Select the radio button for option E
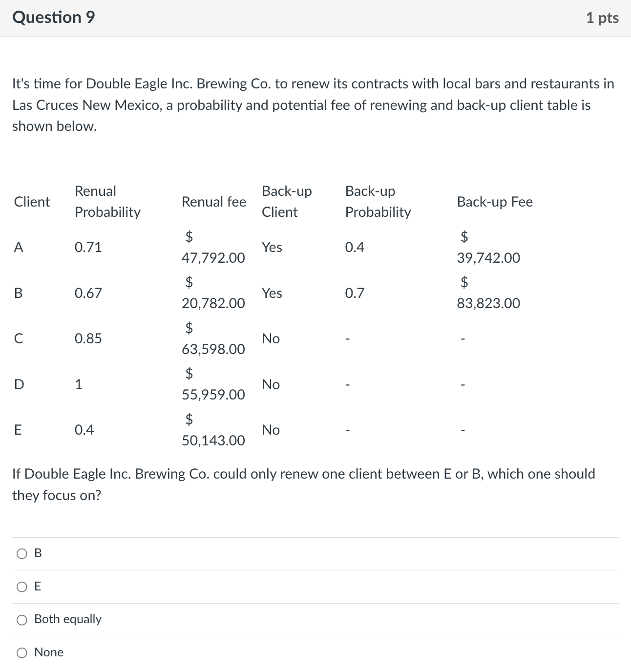631x672 pixels. pyautogui.click(x=21, y=587)
